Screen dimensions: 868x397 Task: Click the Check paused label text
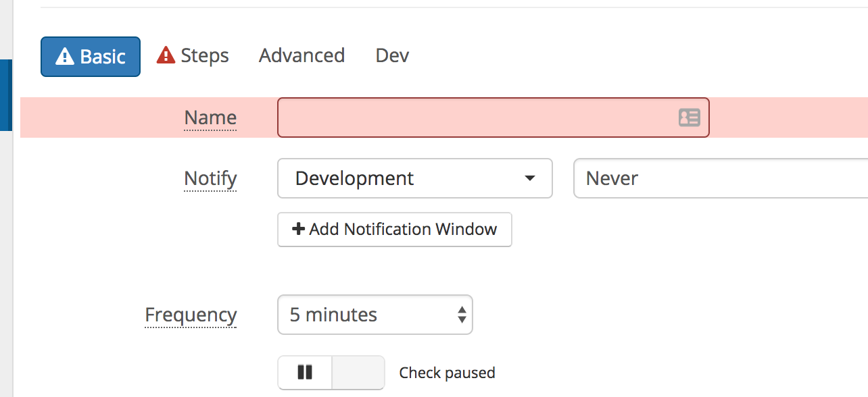tap(447, 373)
